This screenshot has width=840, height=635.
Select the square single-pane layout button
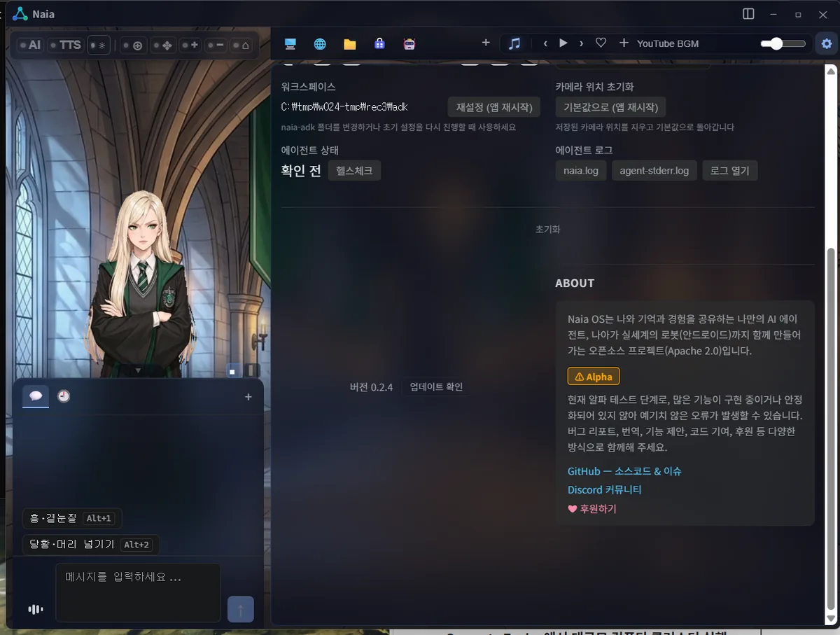232,372
